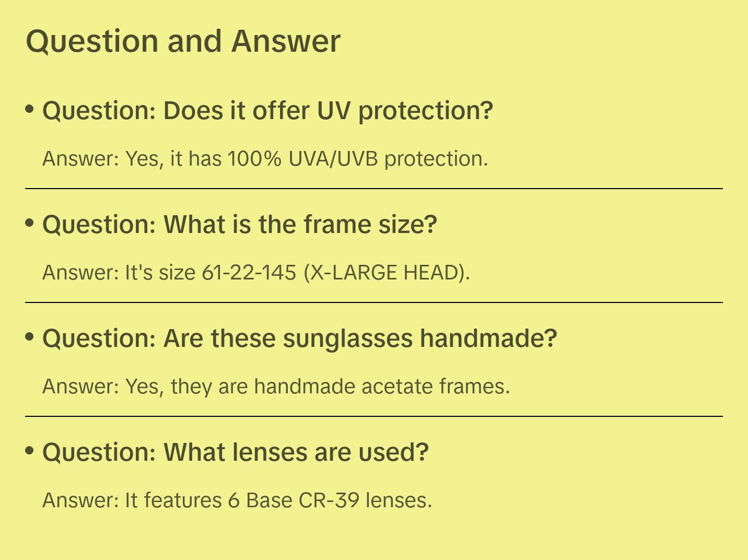Image resolution: width=748 pixels, height=560 pixels.
Task: Click the divider below the handmade frames answer
Action: 374,416
